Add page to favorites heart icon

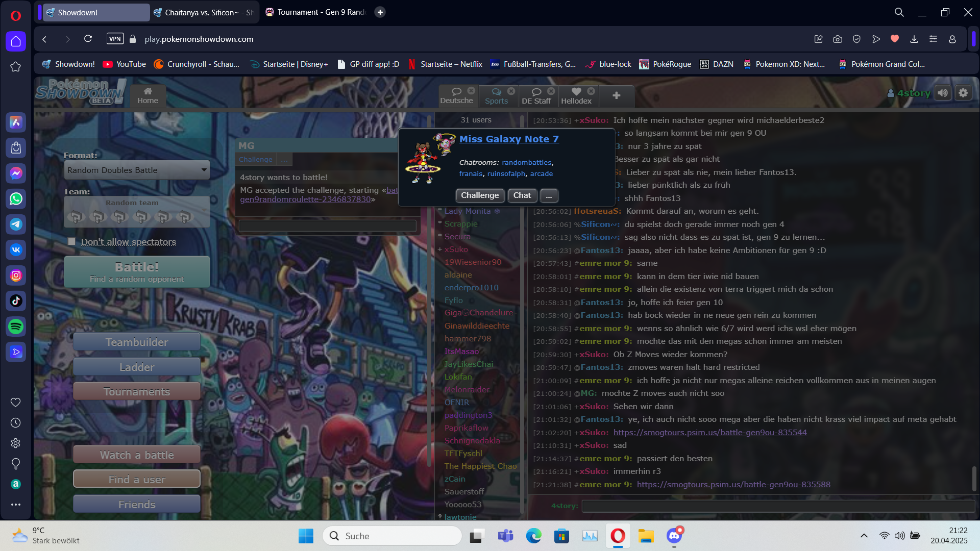895,39
